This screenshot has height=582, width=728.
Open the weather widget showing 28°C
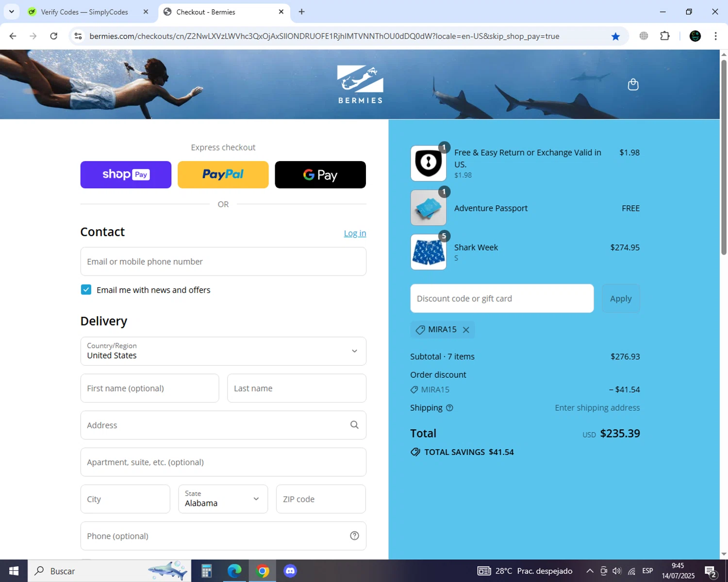coord(525,571)
